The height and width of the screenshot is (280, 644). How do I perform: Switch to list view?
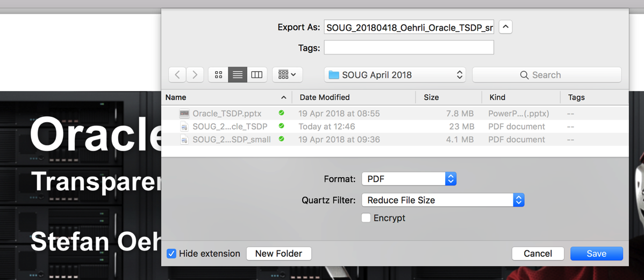(238, 75)
